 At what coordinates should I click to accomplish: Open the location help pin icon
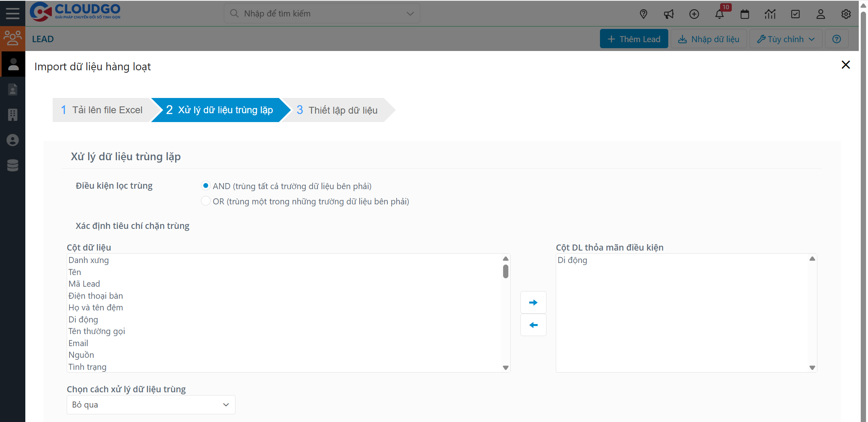tap(644, 14)
